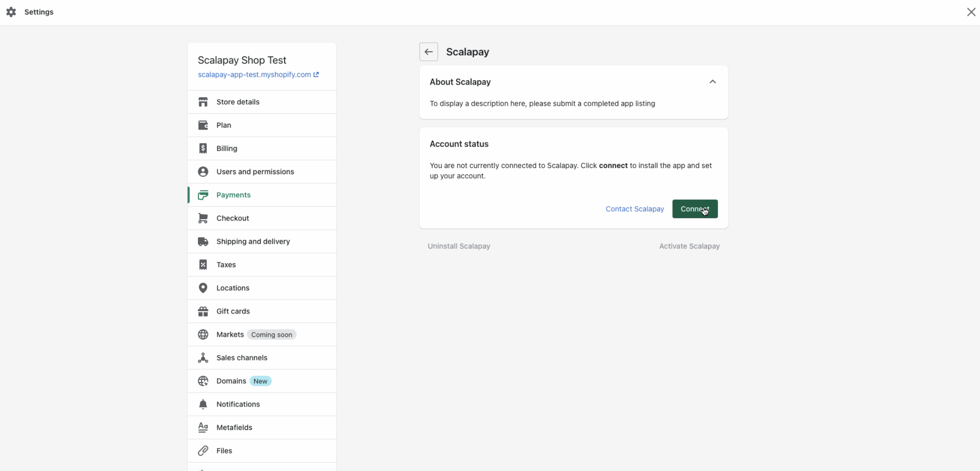This screenshot has width=980, height=471.
Task: Click the Files paperclip icon
Action: 203,451
